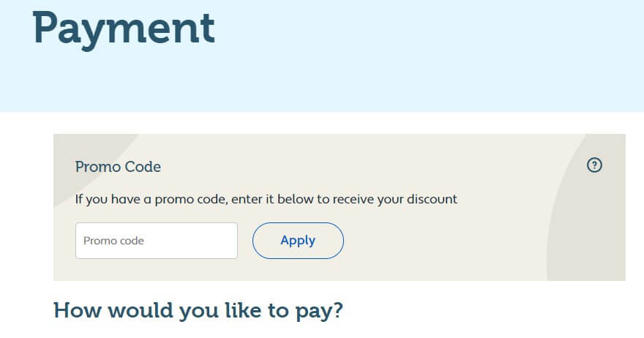This screenshot has height=338, width=644.
Task: Focus the Promo code text field
Action: click(x=156, y=241)
